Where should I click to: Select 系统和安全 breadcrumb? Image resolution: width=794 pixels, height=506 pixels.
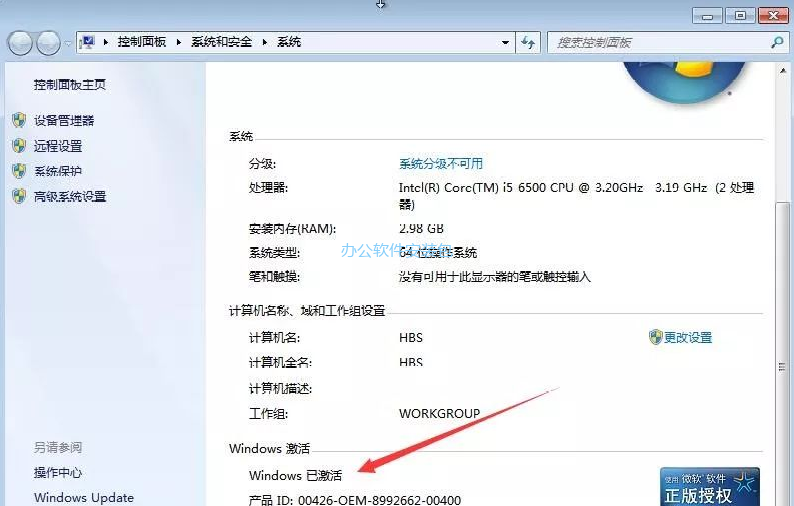click(x=221, y=42)
